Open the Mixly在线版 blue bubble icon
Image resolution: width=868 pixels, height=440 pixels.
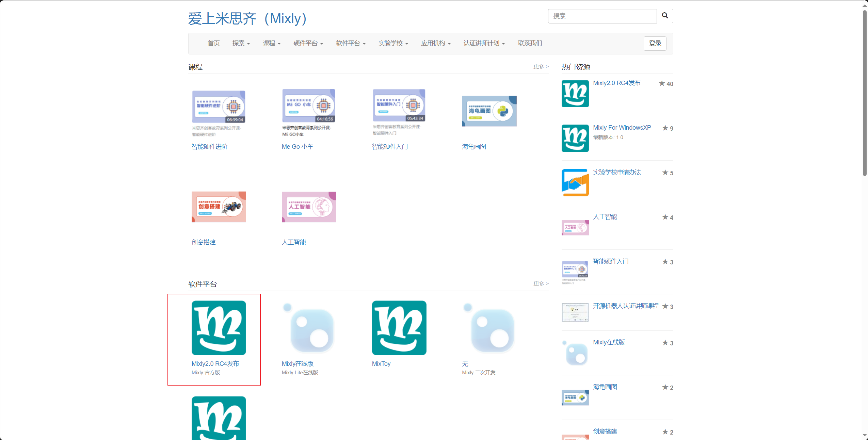click(x=309, y=327)
